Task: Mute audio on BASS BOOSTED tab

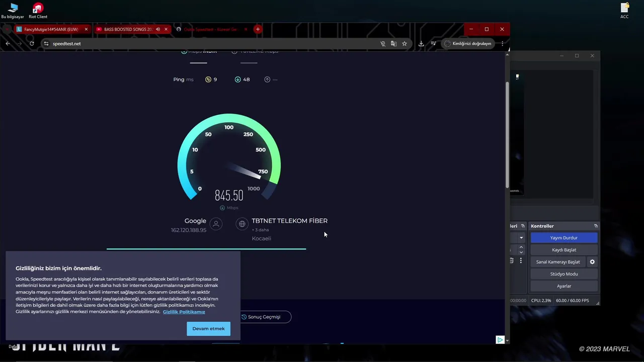Action: coord(158,29)
